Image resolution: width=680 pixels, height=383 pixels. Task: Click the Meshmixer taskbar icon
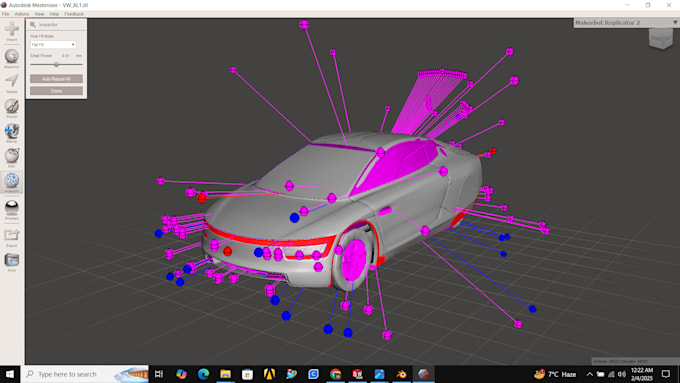(423, 374)
